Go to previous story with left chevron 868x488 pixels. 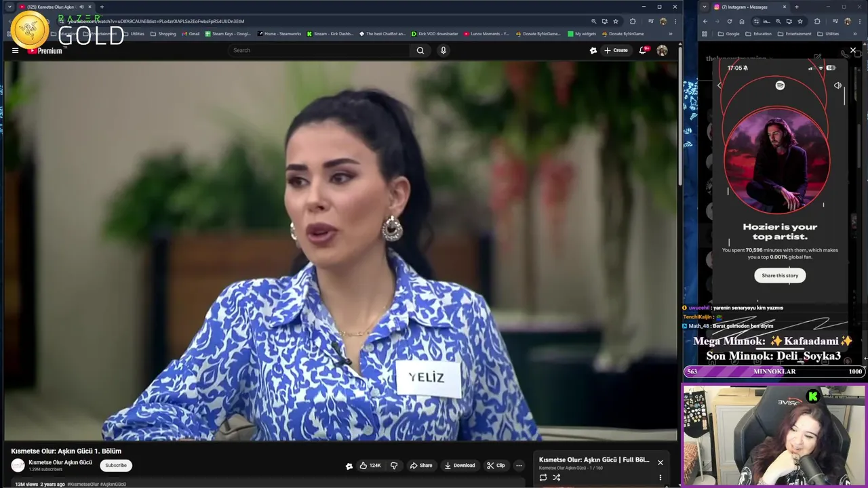coord(719,85)
